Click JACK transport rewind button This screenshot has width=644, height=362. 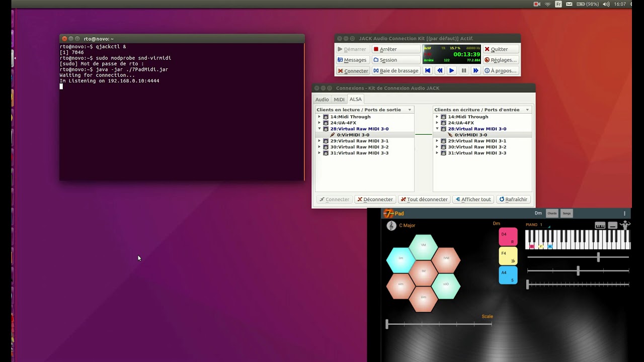tap(440, 71)
